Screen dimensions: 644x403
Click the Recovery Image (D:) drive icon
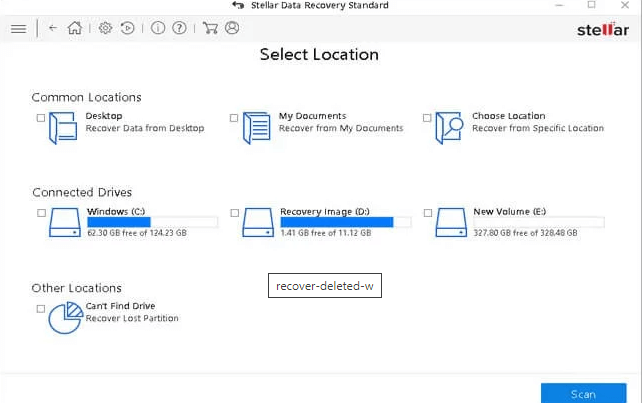point(258,222)
